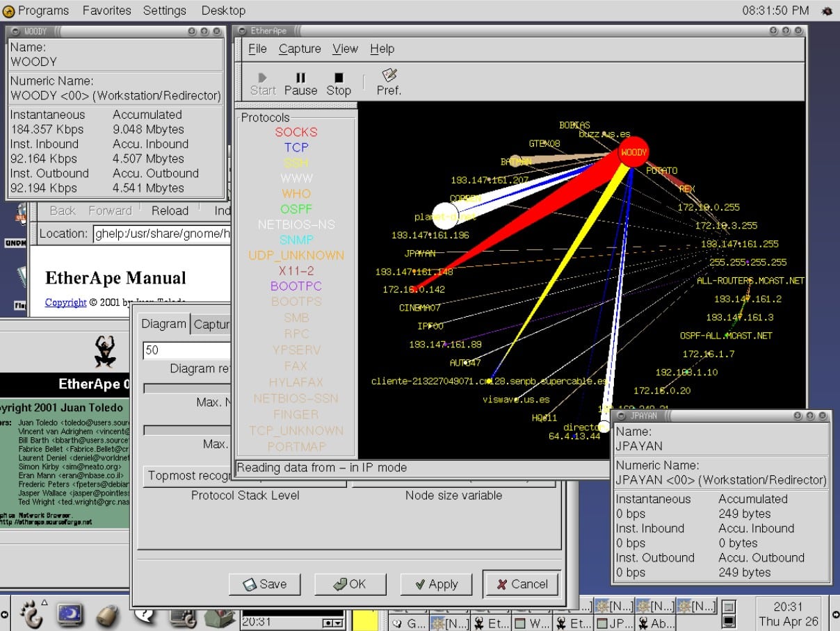Open the Capture menu in EtherApe
Viewport: 840px width, 631px height.
(300, 49)
